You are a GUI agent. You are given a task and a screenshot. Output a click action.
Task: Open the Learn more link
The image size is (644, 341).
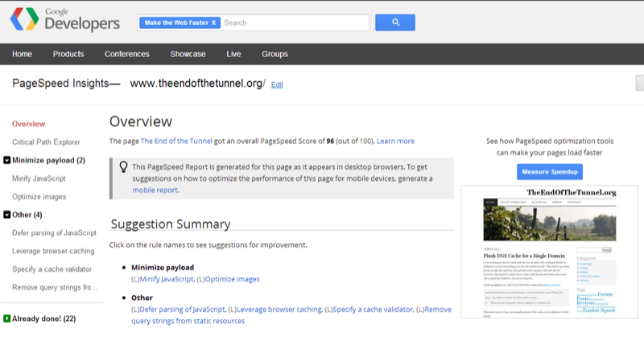[395, 142]
